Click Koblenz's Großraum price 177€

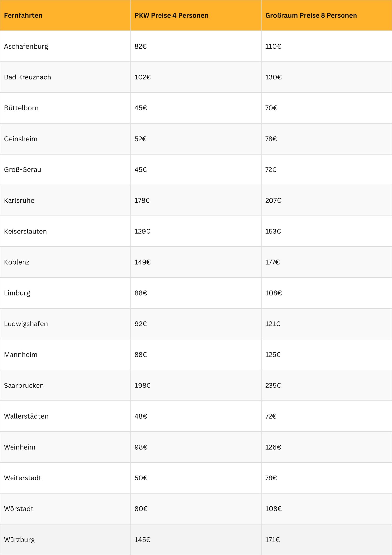point(272,262)
